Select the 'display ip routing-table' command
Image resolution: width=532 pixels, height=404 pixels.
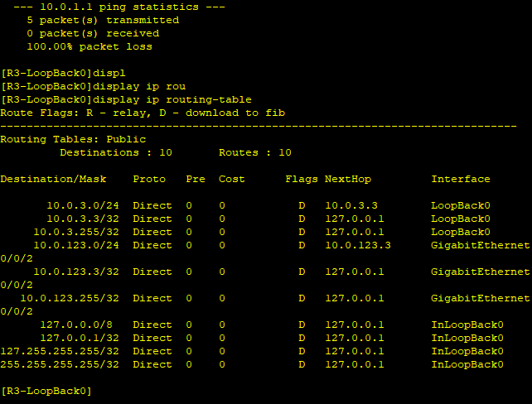tap(172, 99)
